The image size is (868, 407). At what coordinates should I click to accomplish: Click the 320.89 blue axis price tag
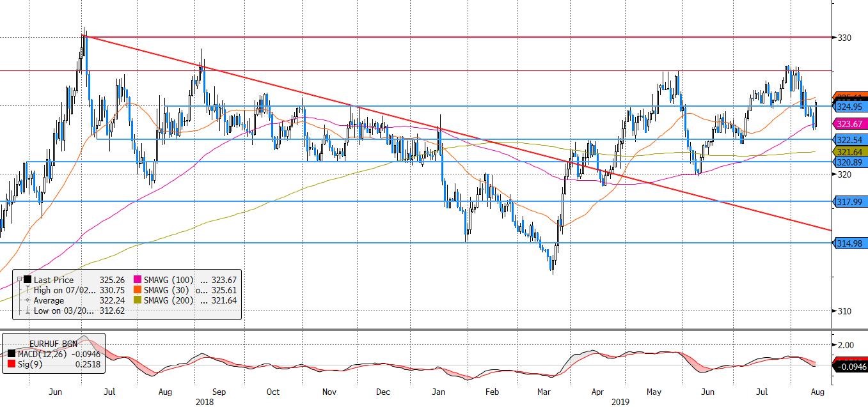coord(849,162)
